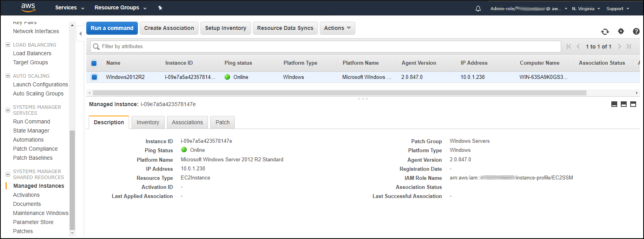Click instance ID i-09e7a5a42357814 cell
Image resolution: width=644 pixels, height=239 pixels.
(190, 77)
